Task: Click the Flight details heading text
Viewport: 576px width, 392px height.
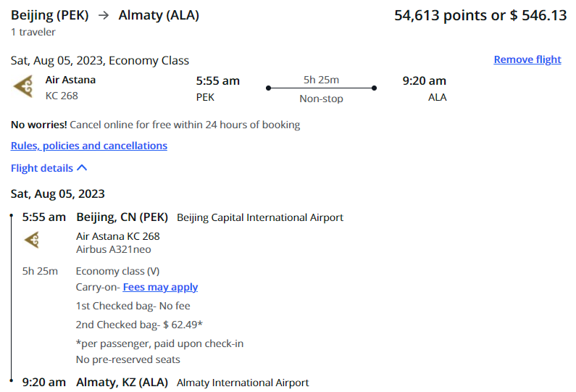Action: (42, 168)
